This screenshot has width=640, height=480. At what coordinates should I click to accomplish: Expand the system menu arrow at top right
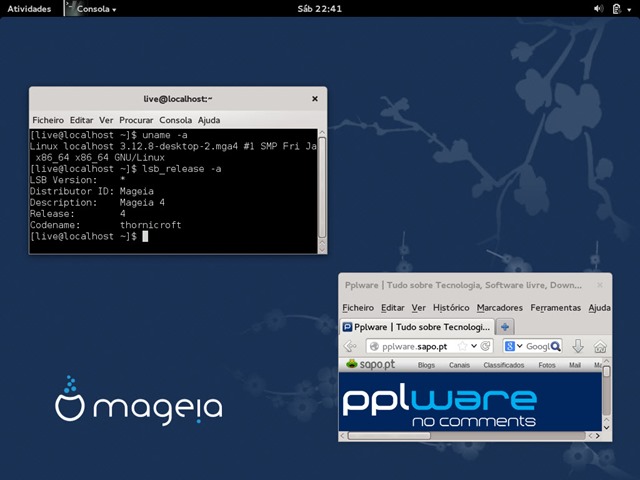pos(629,10)
